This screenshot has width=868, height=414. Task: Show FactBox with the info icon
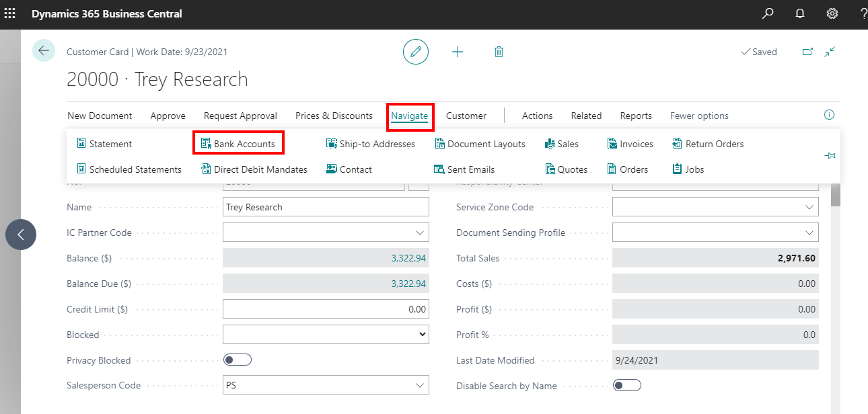pyautogui.click(x=830, y=115)
